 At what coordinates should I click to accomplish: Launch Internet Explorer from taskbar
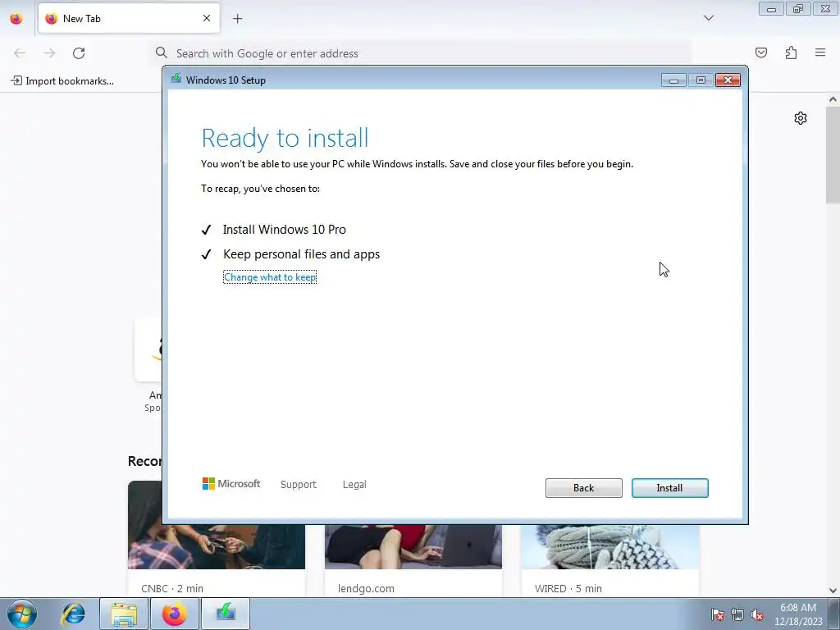pyautogui.click(x=73, y=614)
